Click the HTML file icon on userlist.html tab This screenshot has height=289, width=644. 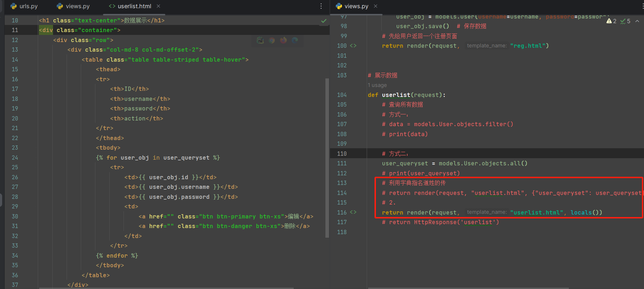(112, 6)
